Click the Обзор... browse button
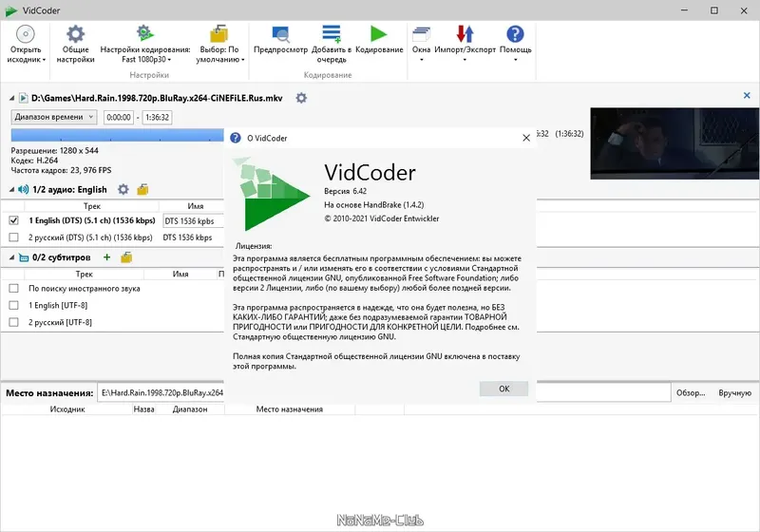 691,393
